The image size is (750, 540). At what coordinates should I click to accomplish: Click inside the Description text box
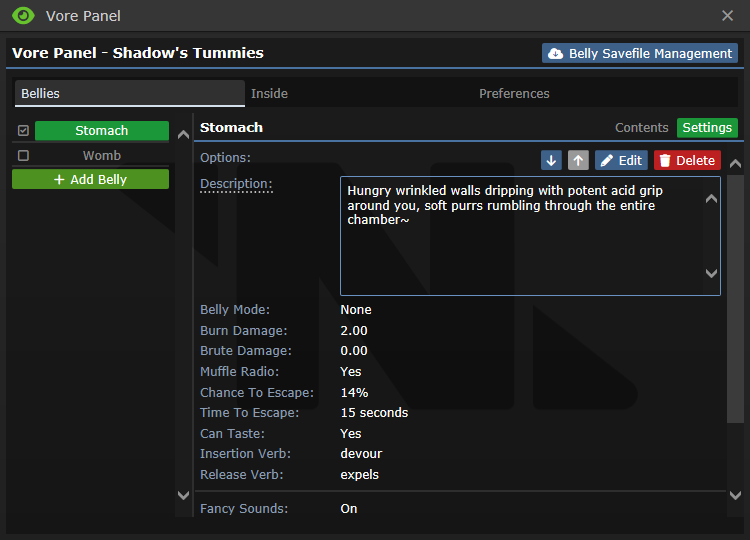(530, 236)
